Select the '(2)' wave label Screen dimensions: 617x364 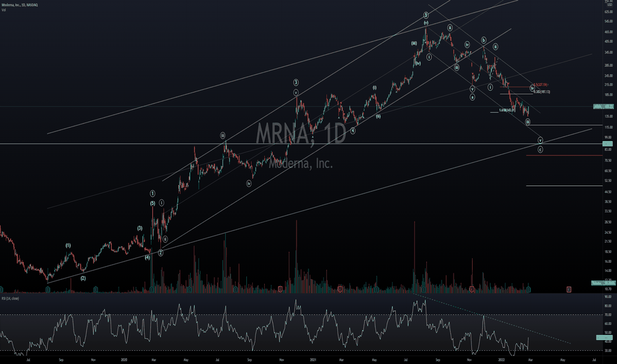click(83, 278)
